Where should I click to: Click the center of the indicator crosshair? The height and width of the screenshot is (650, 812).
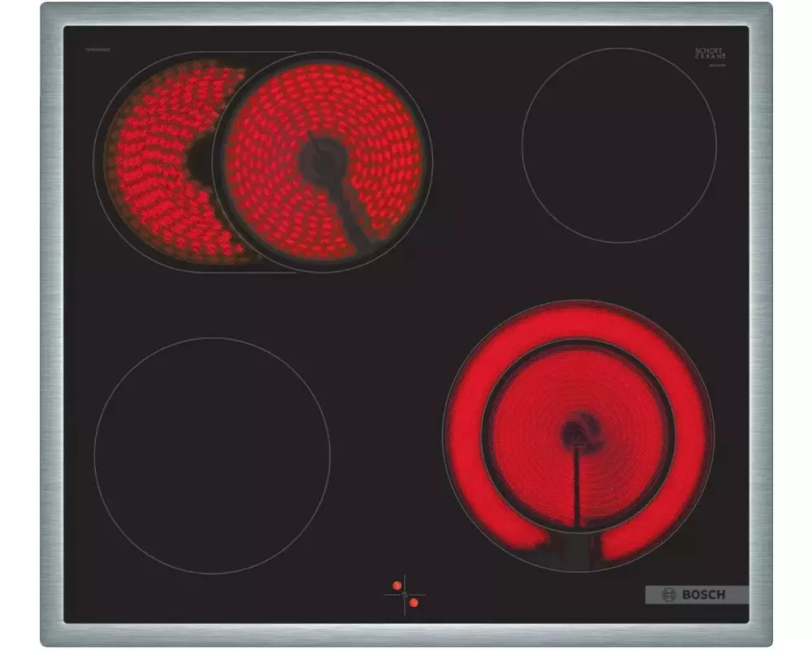pyautogui.click(x=404, y=593)
